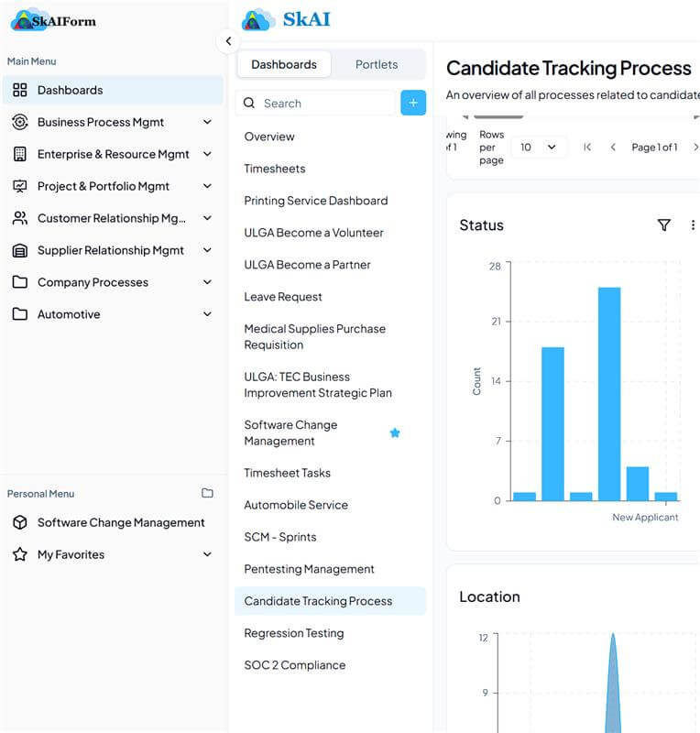Click the New Applicant axis label
Image resolution: width=700 pixels, height=733 pixels.
point(645,517)
